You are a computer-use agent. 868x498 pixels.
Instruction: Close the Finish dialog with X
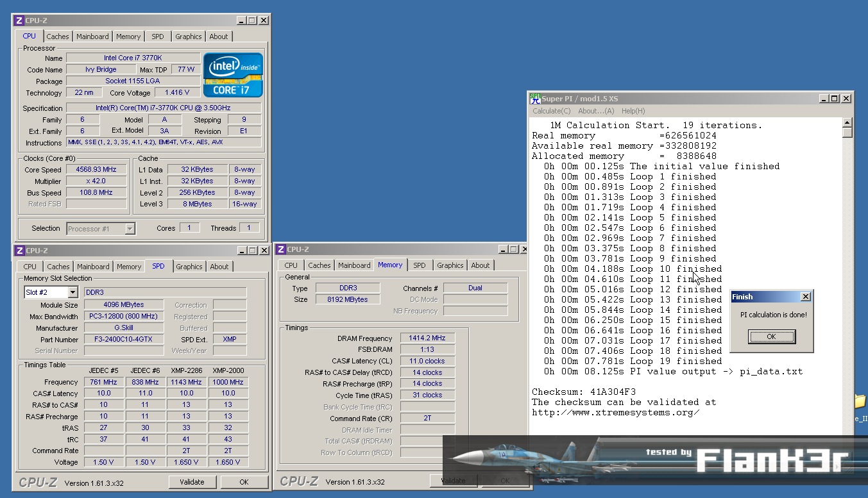coord(806,297)
